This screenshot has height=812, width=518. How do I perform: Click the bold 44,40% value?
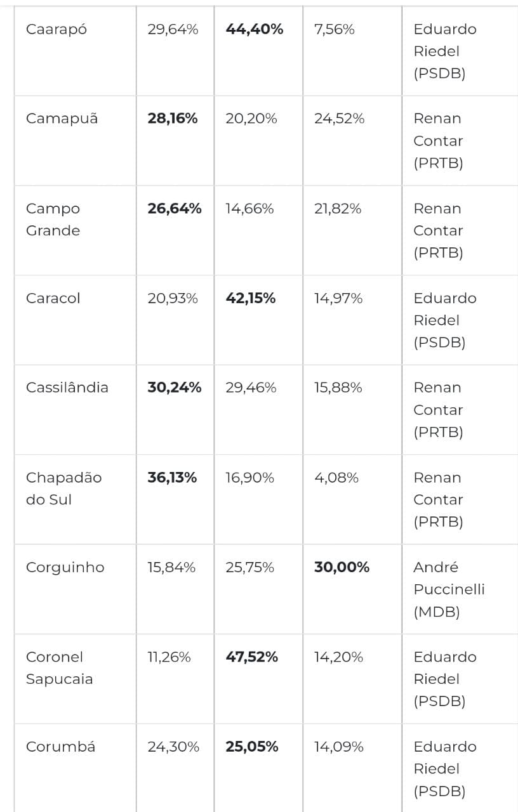(255, 29)
